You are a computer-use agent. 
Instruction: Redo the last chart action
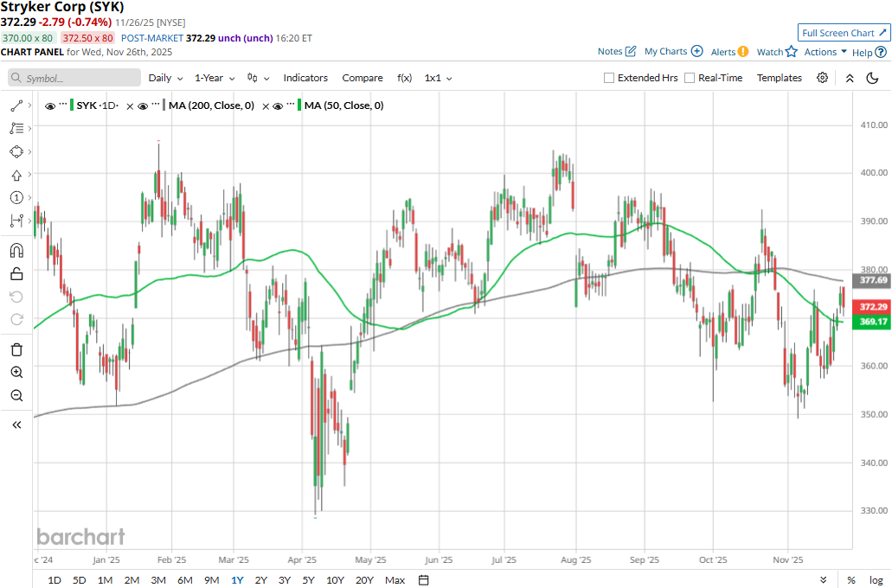pyautogui.click(x=16, y=320)
